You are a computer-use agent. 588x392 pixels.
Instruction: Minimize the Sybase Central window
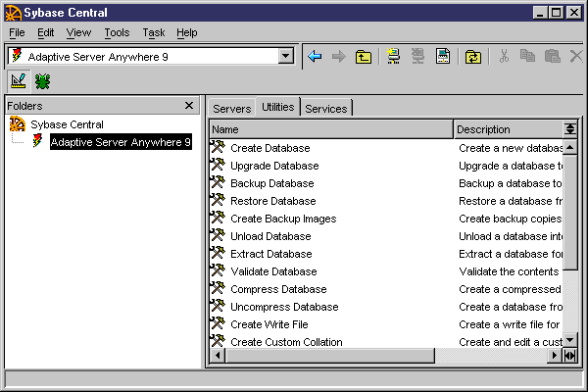pos(540,13)
